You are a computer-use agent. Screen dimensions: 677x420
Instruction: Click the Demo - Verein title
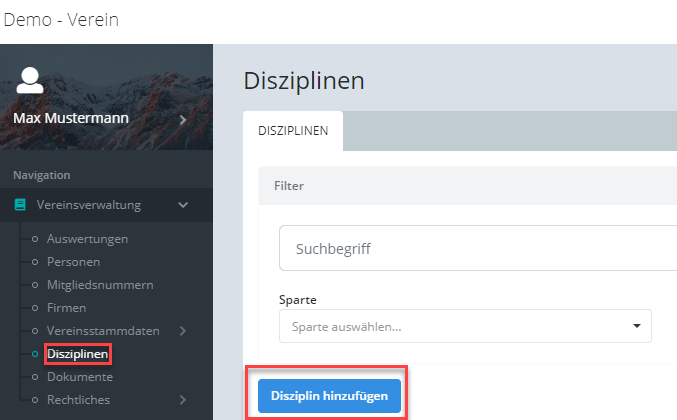pyautogui.click(x=61, y=20)
